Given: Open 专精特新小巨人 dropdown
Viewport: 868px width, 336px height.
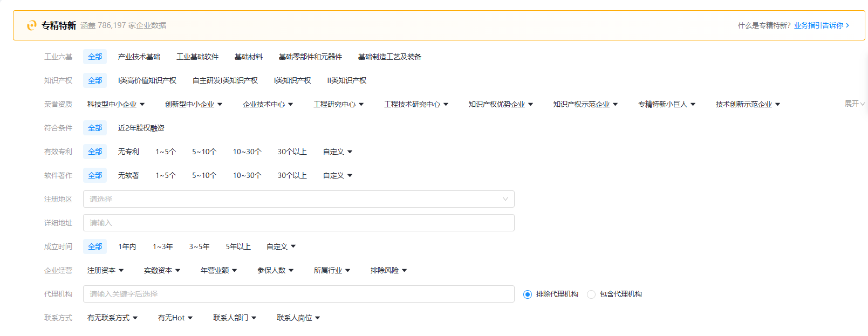Looking at the screenshot, I should point(667,104).
